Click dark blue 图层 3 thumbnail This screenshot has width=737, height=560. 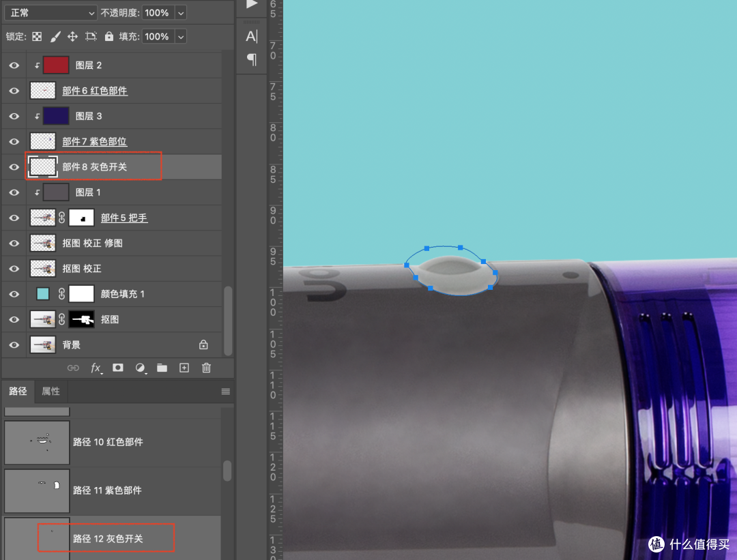(x=56, y=116)
